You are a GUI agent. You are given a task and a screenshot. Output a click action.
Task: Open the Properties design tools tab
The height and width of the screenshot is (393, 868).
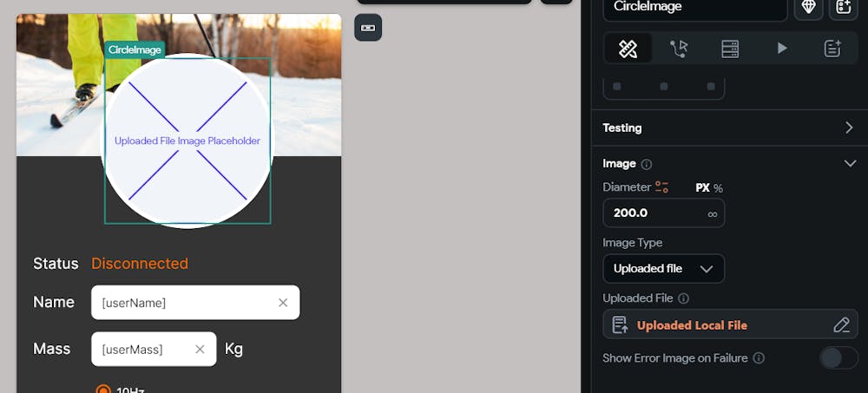coord(628,49)
